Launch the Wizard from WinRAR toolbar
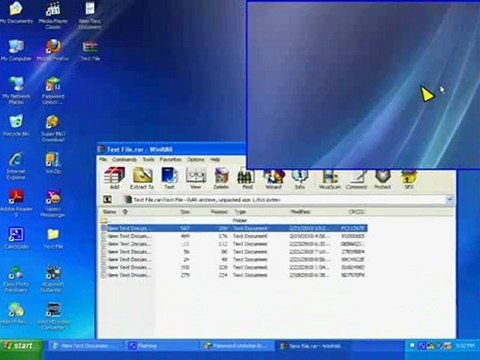Viewport: 480px width, 360px height. click(x=273, y=180)
